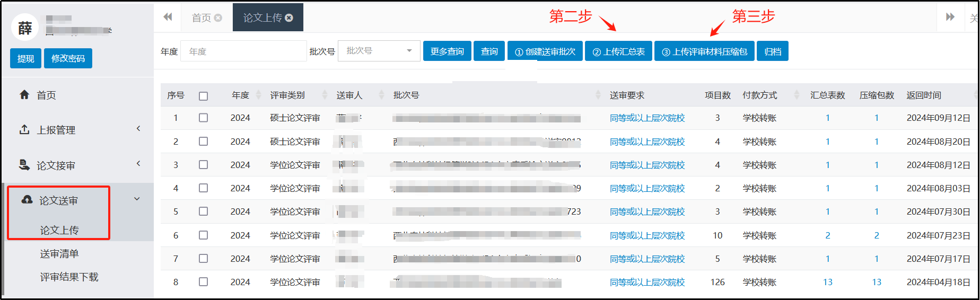Open the 批次号 dropdown

[379, 51]
